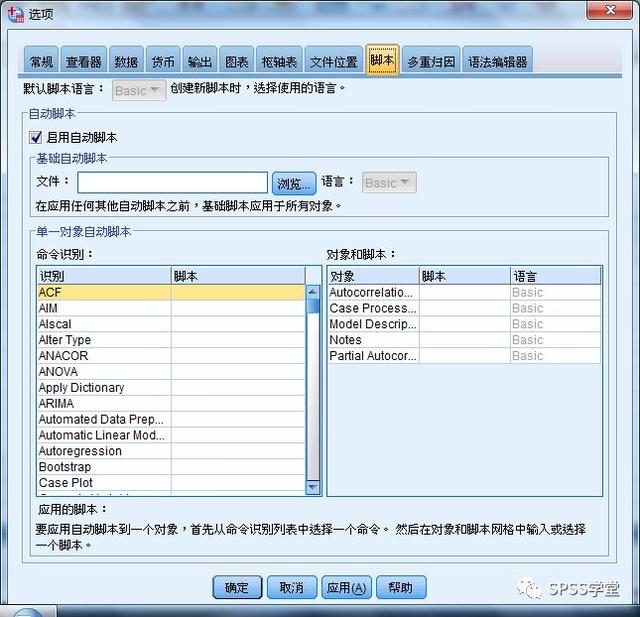Open the 查看器 tab
This screenshot has width=640, height=617.
(x=84, y=61)
